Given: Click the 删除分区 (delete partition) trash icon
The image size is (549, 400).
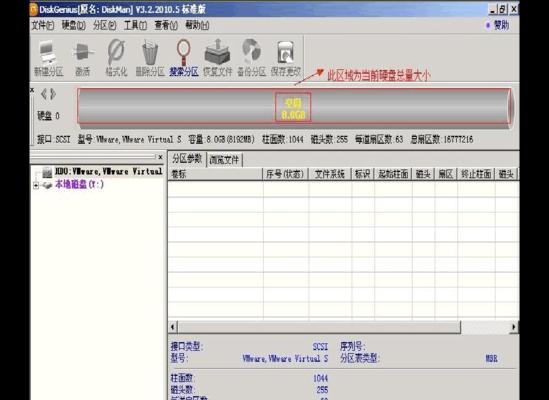Looking at the screenshot, I should tap(150, 58).
